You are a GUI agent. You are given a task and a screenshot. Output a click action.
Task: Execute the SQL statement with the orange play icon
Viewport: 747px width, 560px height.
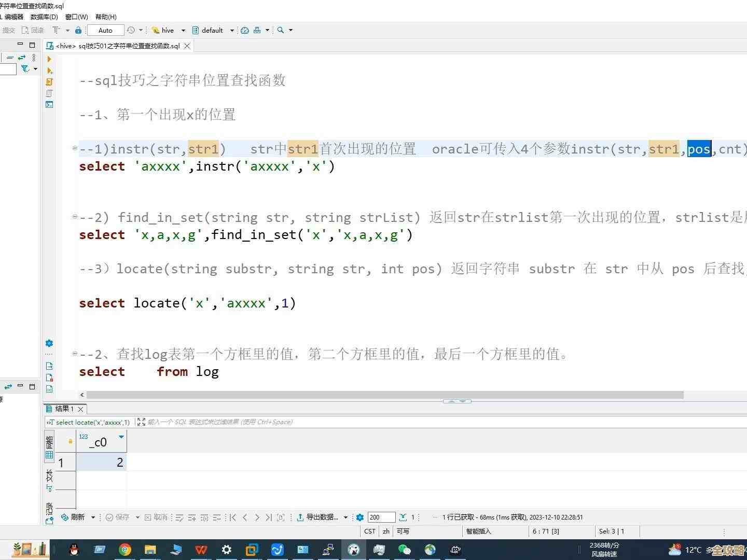(49, 59)
